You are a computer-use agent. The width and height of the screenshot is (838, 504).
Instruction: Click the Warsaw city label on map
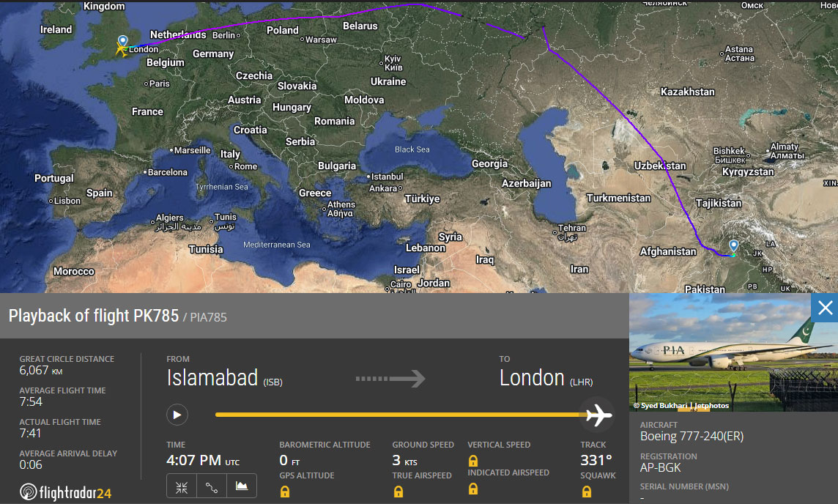[321, 40]
